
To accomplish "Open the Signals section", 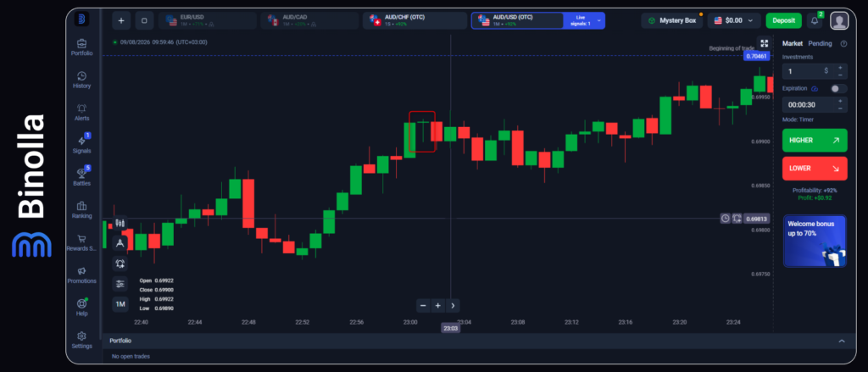I will [x=82, y=145].
